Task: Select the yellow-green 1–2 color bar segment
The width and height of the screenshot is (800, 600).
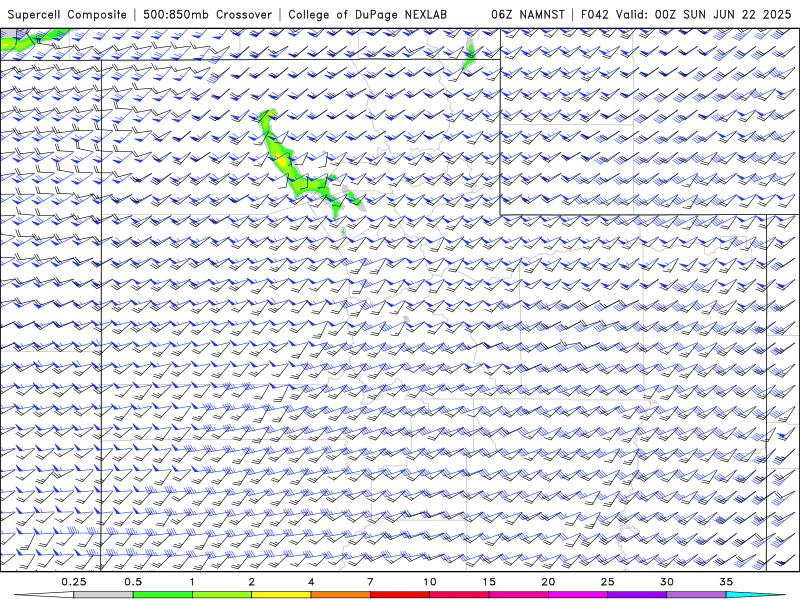Action: (222, 595)
